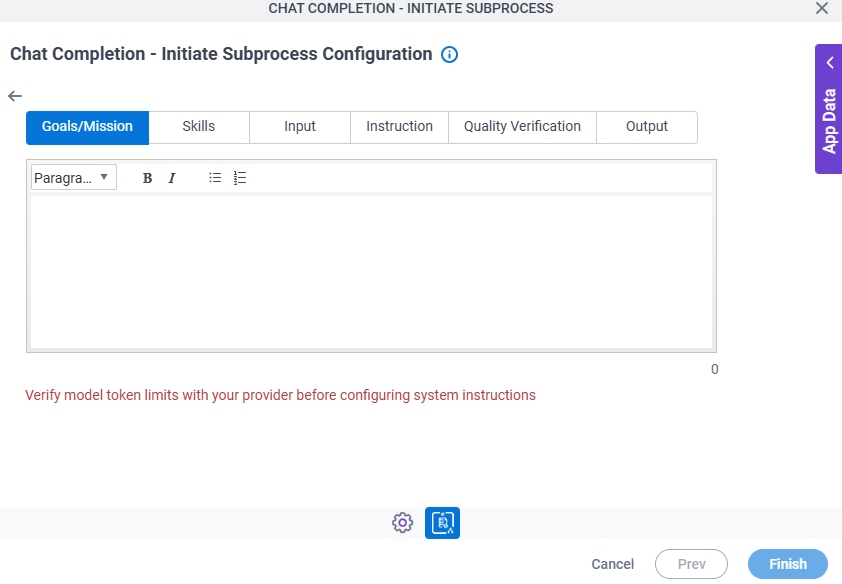This screenshot has height=584, width=842.
Task: Switch to the Instruction tab
Action: tap(399, 127)
